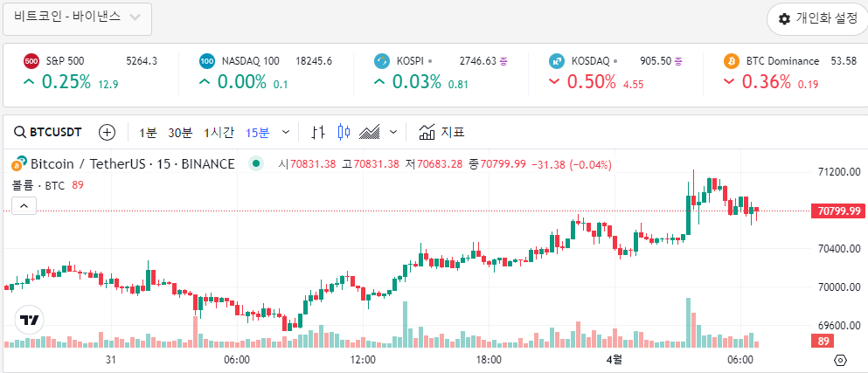Select the bar chart style icon
868x373 pixels.
point(318,133)
